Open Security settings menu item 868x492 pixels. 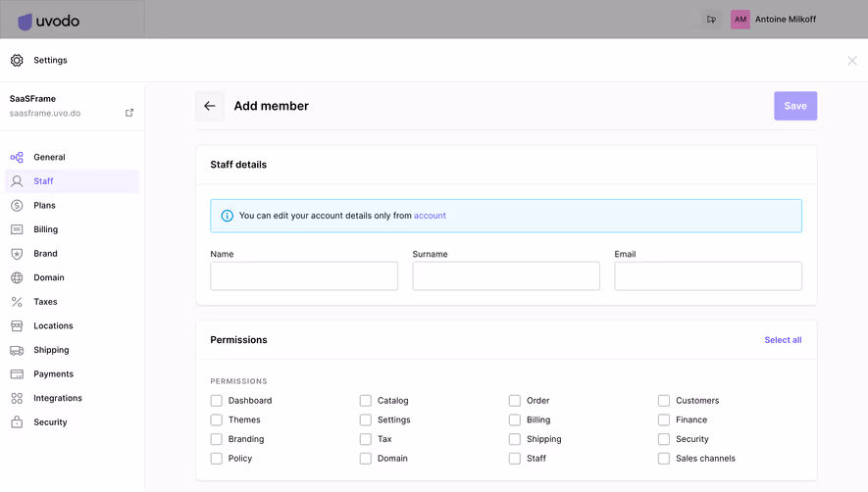click(x=72, y=421)
